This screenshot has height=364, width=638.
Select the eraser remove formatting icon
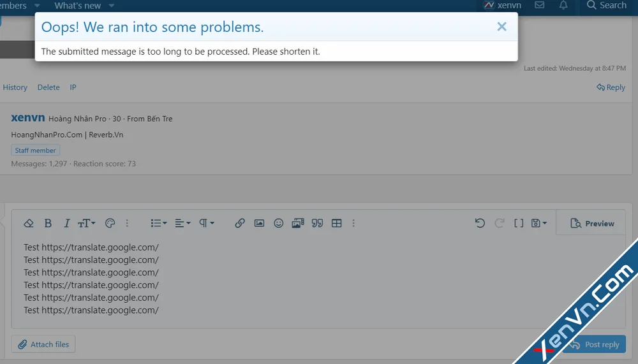[x=29, y=223]
